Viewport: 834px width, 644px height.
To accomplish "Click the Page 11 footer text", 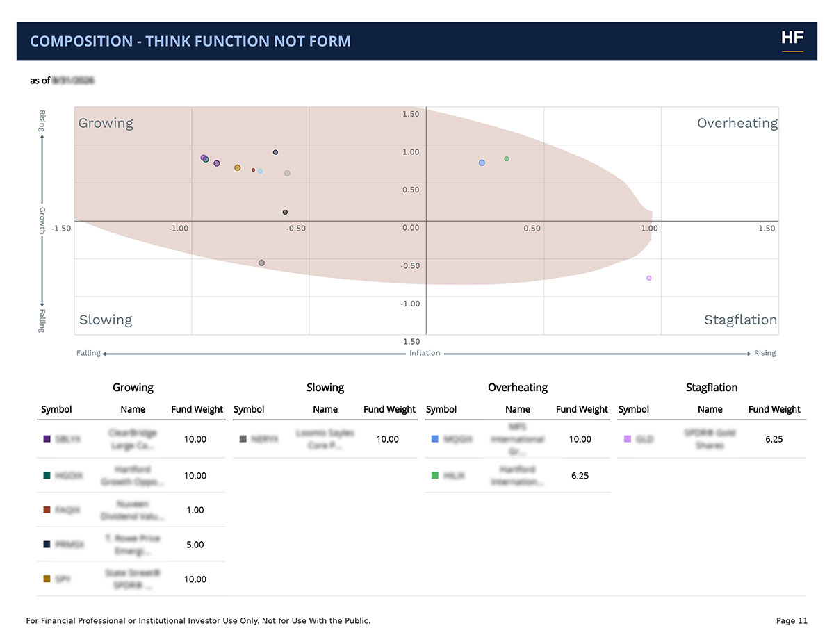I will pyautogui.click(x=792, y=620).
